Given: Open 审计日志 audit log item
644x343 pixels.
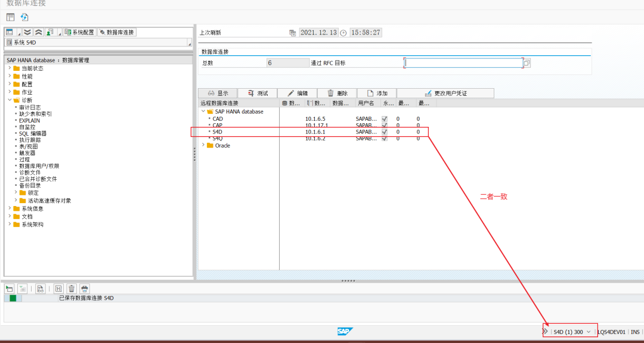Looking at the screenshot, I should (30, 107).
